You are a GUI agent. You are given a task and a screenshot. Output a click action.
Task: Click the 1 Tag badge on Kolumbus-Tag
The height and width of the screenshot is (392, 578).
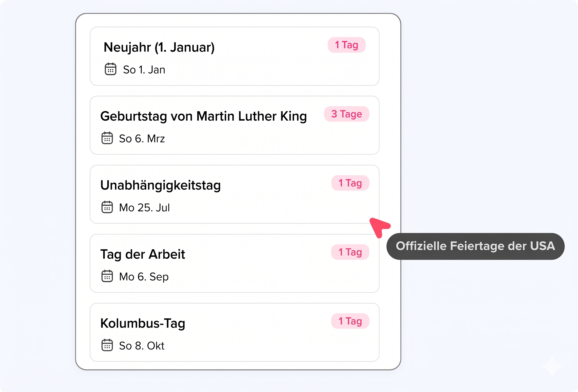[350, 321]
